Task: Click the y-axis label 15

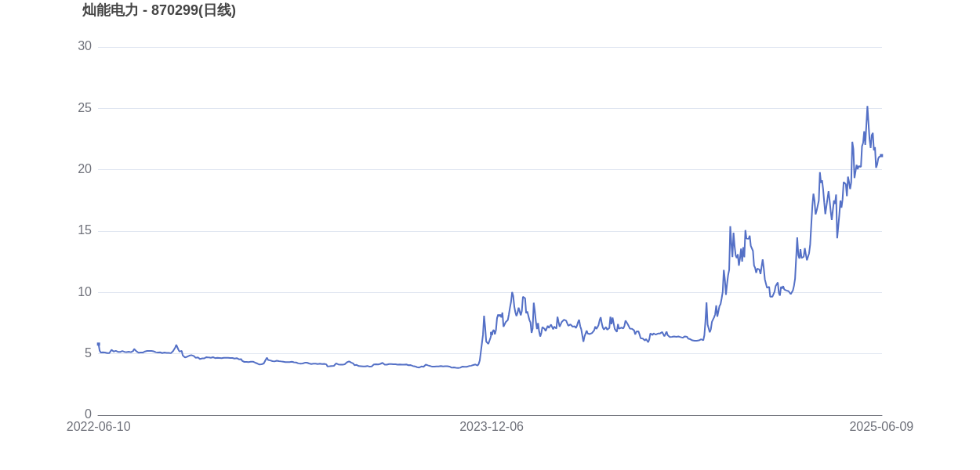Action: pos(85,230)
